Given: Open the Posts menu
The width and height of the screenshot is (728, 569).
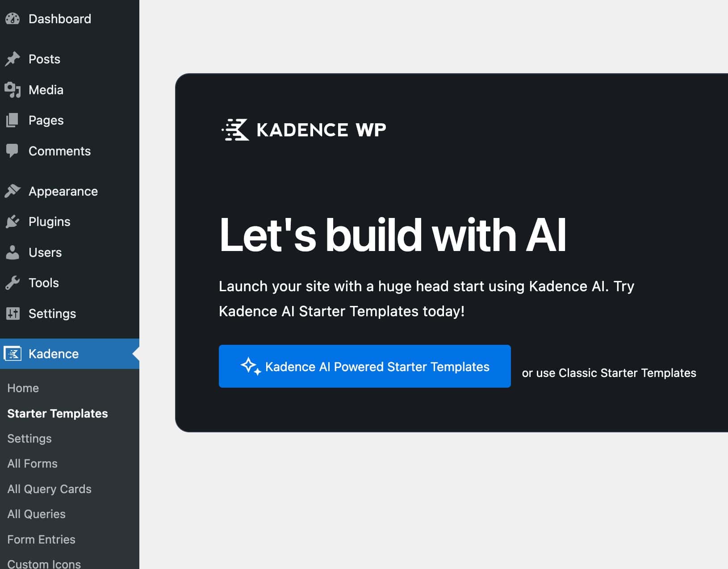Looking at the screenshot, I should [70, 59].
